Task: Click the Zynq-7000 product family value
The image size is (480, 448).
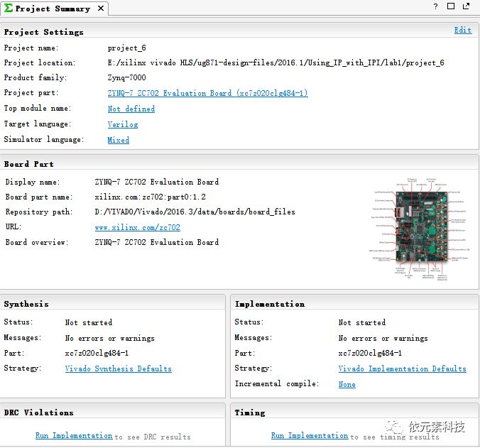Action: click(x=126, y=77)
